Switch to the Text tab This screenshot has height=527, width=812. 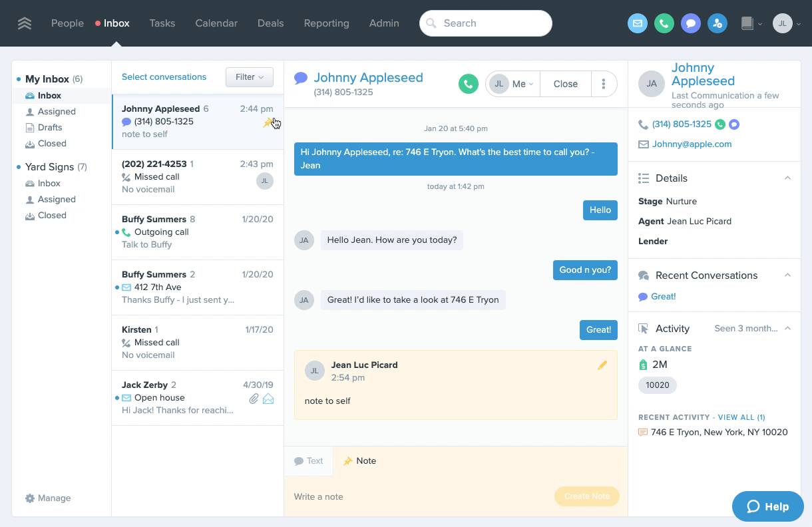pos(309,461)
